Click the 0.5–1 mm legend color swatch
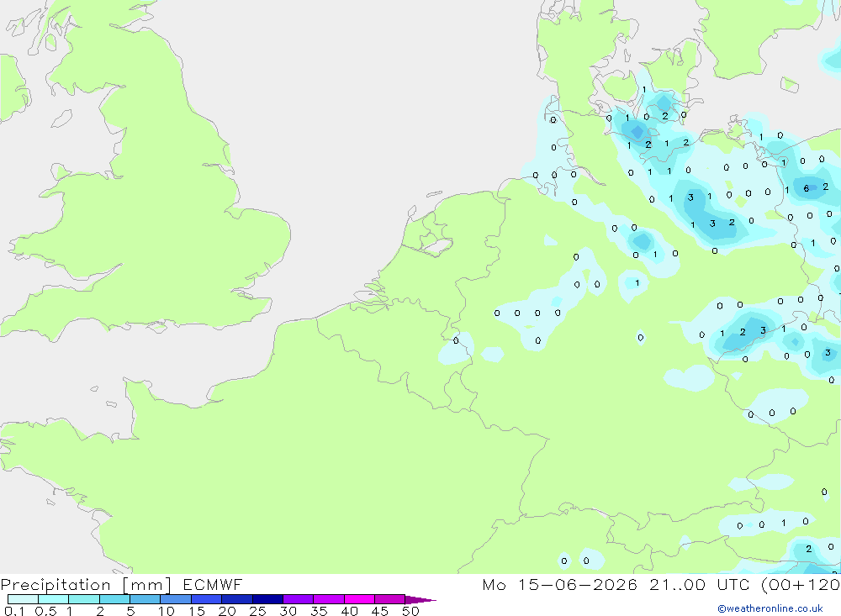Image resolution: width=841 pixels, height=616 pixels. [x=54, y=599]
